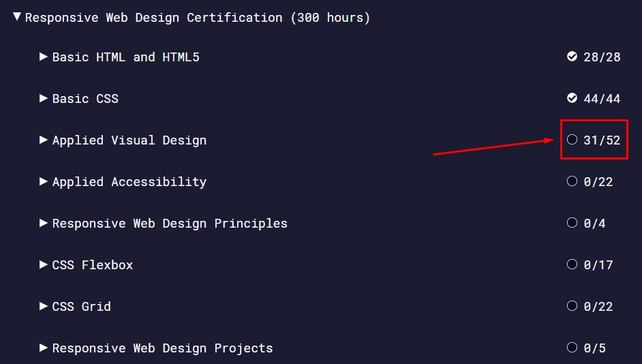
Task: Click the incomplete circle beside CSS Grid 0/22
Action: tap(572, 306)
